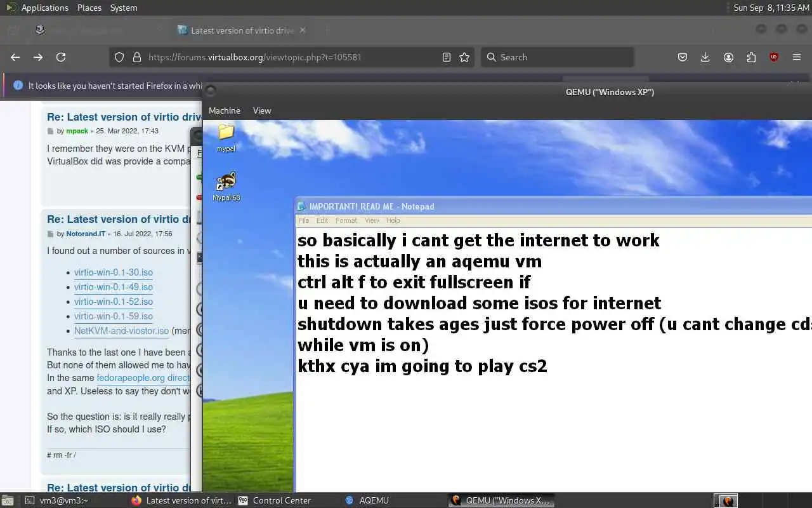The height and width of the screenshot is (508, 812).
Task: Reload the virtualbox forum page
Action: coord(61,57)
